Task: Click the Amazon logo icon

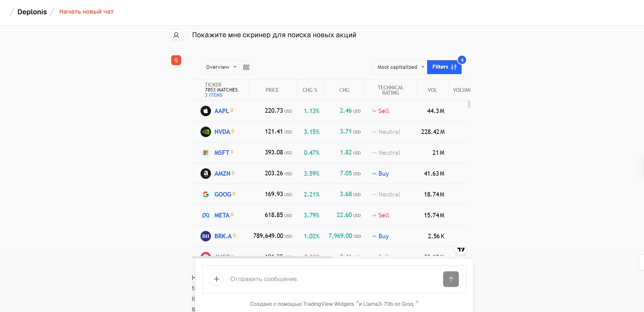Action: click(x=206, y=174)
